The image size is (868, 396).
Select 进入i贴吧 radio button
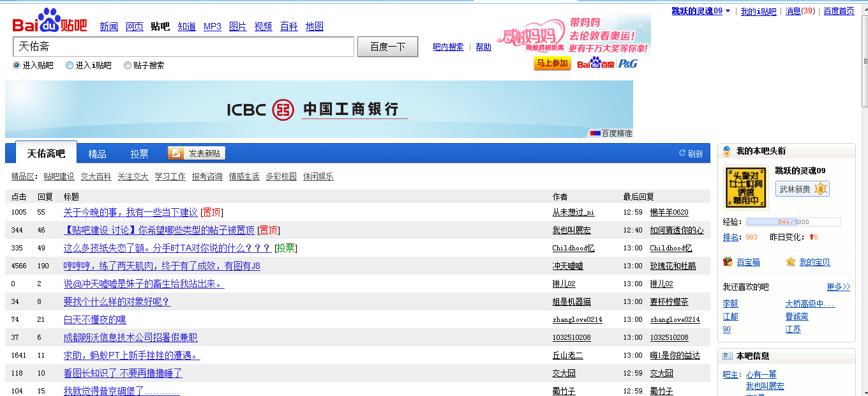point(70,65)
